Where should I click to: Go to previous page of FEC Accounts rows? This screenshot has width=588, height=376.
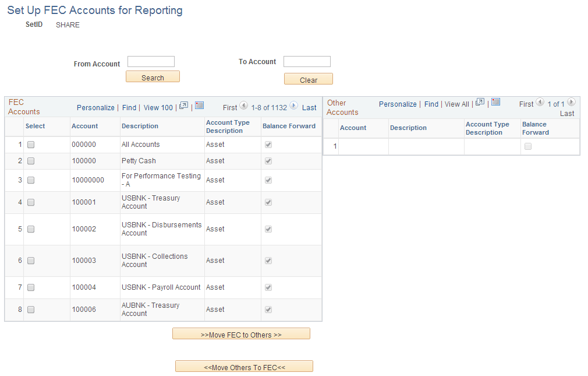coord(243,107)
